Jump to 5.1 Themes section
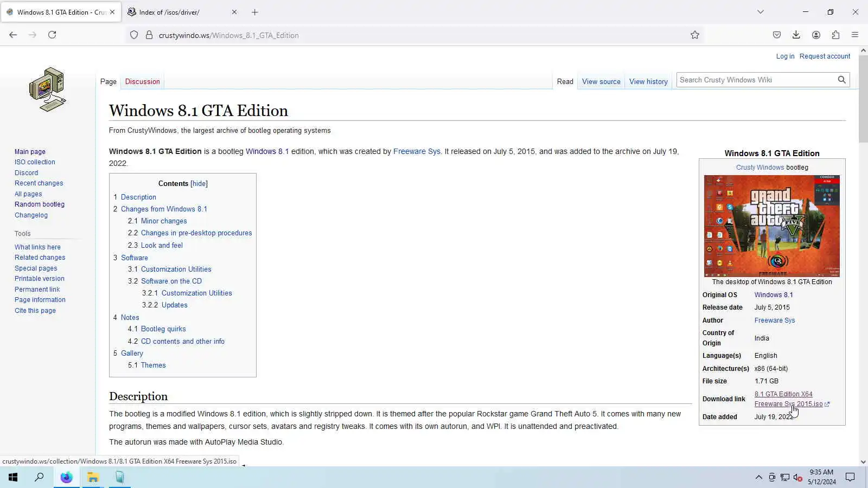 tap(147, 365)
